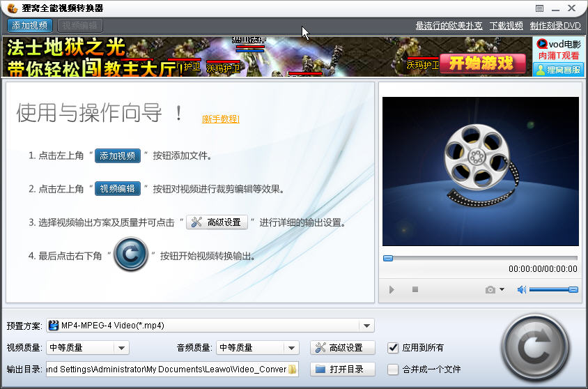Screen dimensions: 588x389
Task: Start conversion with the large round button
Action: click(536, 348)
